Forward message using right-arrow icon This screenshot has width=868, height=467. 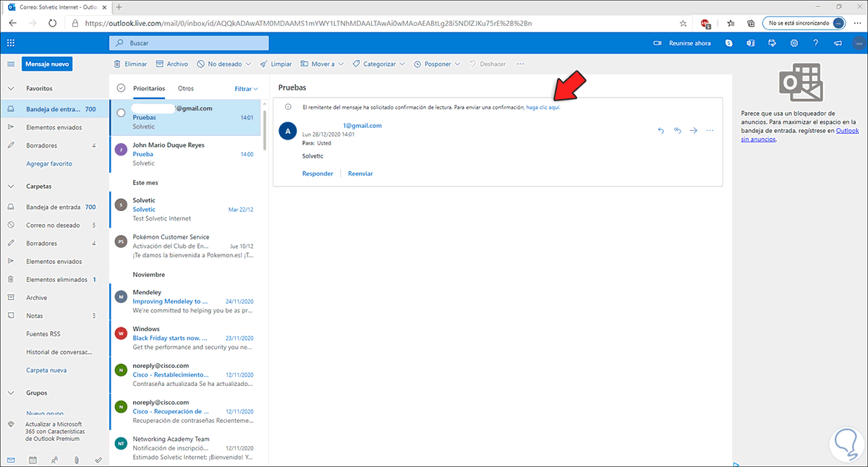[x=693, y=130]
